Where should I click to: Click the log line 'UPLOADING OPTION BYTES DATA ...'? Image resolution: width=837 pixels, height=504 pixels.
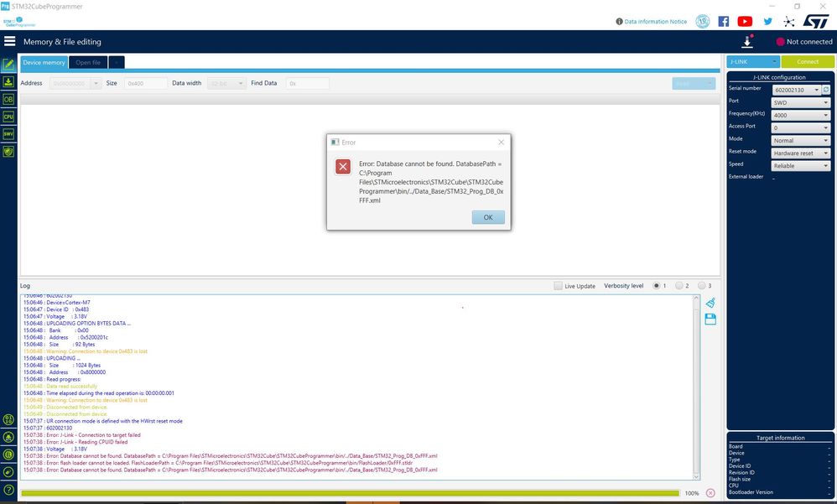pos(77,324)
